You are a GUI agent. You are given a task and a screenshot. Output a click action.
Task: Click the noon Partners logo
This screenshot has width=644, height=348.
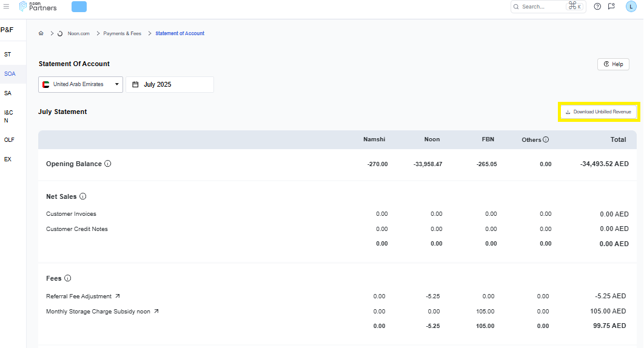tap(38, 6)
